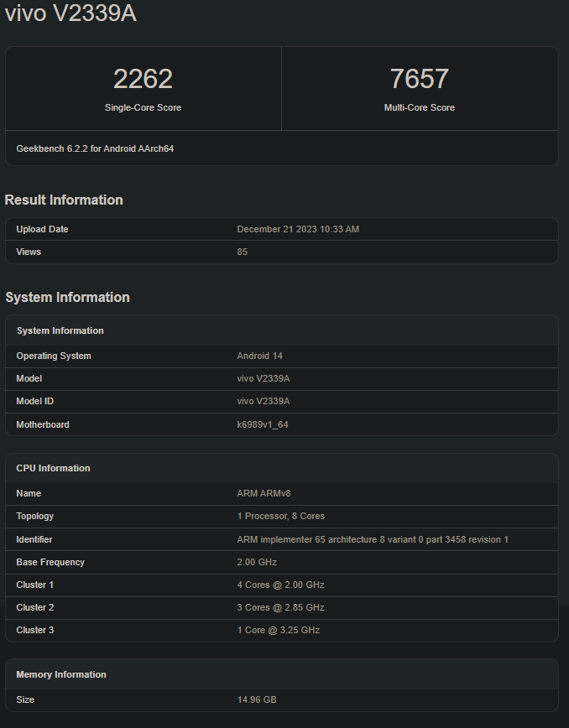Click the Model ID row's vivo V2339A value
This screenshot has height=728, width=569.
coord(264,401)
